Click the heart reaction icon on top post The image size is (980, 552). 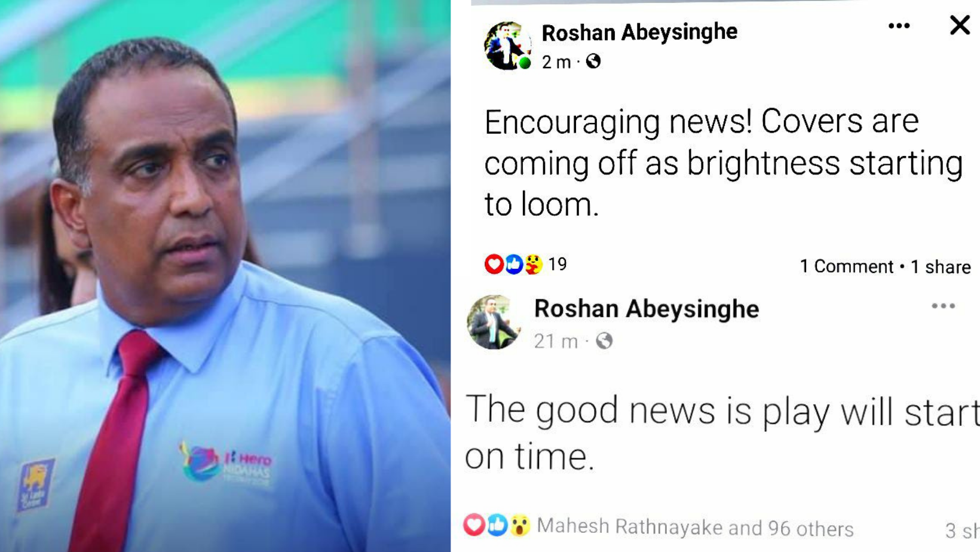tap(494, 264)
